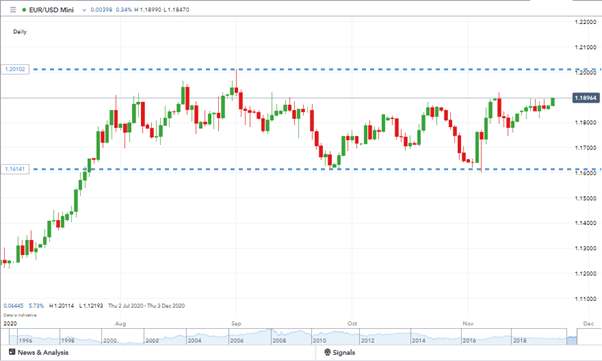Click the 1.17000 price axis label
This screenshot has width=602, height=361.
pyautogui.click(x=585, y=147)
